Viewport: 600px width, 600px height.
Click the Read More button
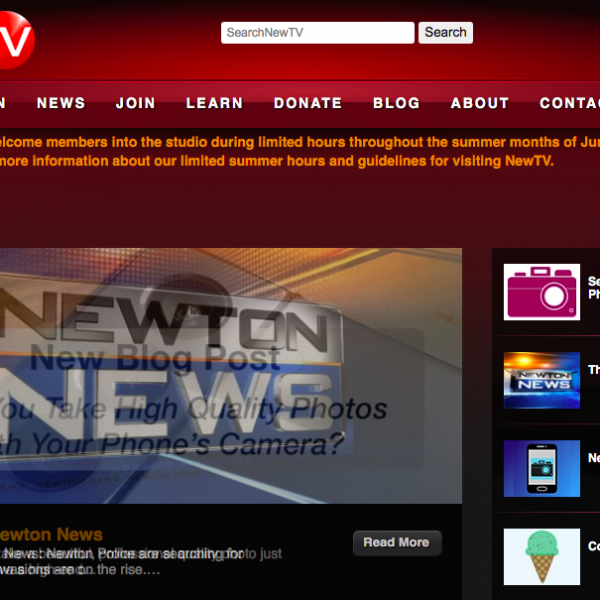pos(396,542)
